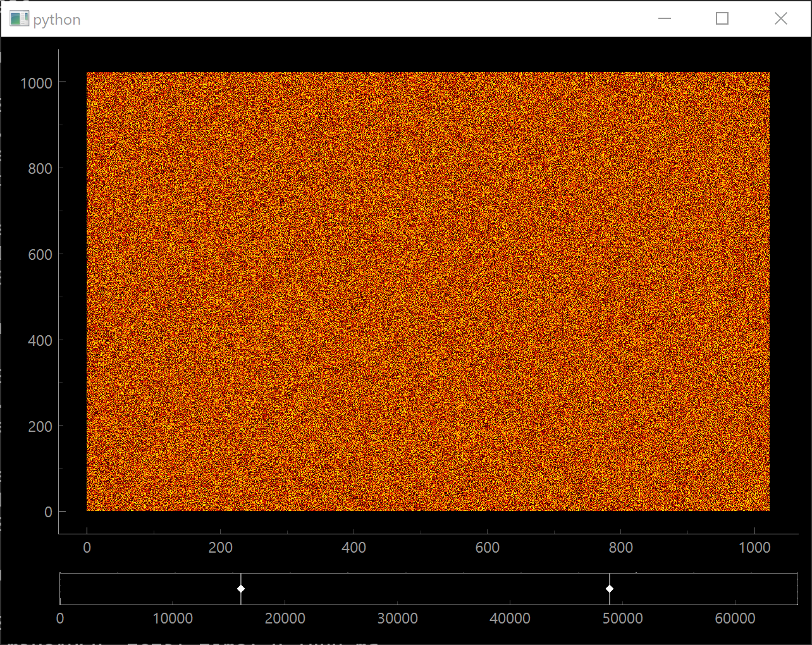Click the partially visible window edge at screen bottom
This screenshot has height=645, width=812.
click(x=190, y=641)
